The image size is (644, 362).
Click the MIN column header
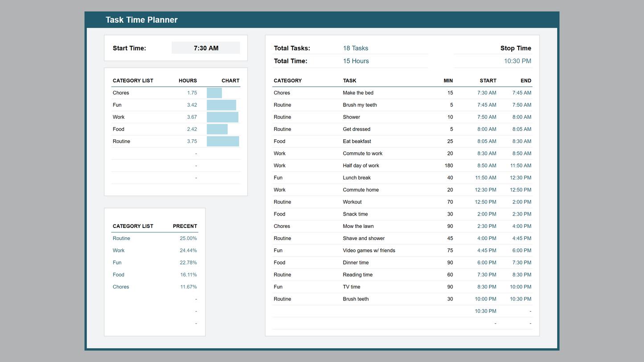pyautogui.click(x=448, y=81)
